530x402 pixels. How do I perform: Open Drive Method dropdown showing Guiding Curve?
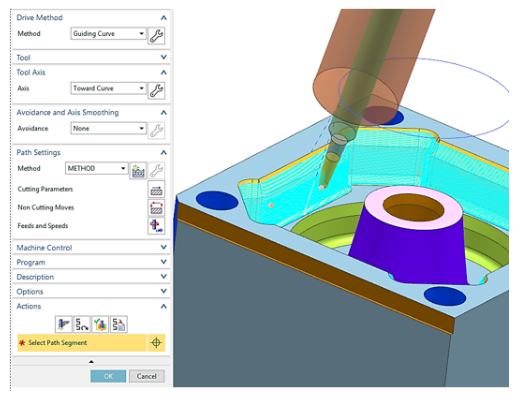pyautogui.click(x=109, y=33)
